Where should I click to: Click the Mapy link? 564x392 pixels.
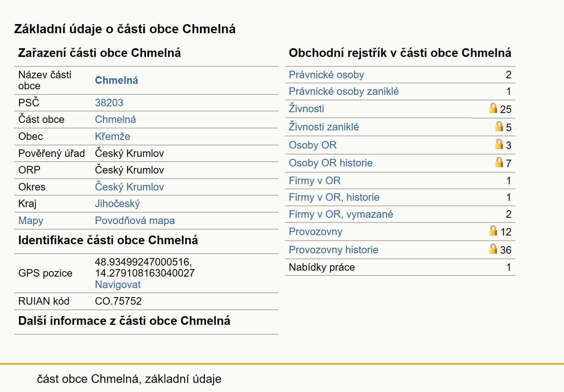click(x=30, y=220)
